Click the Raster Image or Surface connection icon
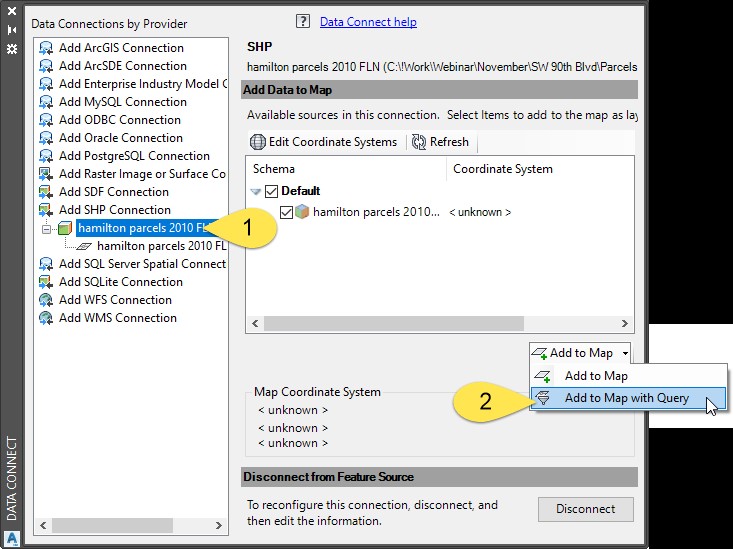 click(x=46, y=174)
